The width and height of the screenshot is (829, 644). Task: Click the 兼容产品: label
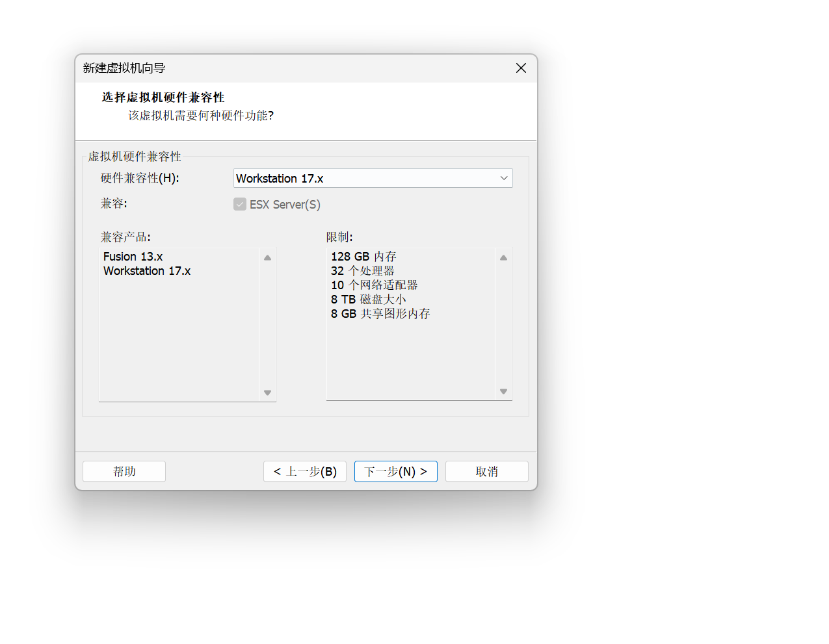coord(125,237)
